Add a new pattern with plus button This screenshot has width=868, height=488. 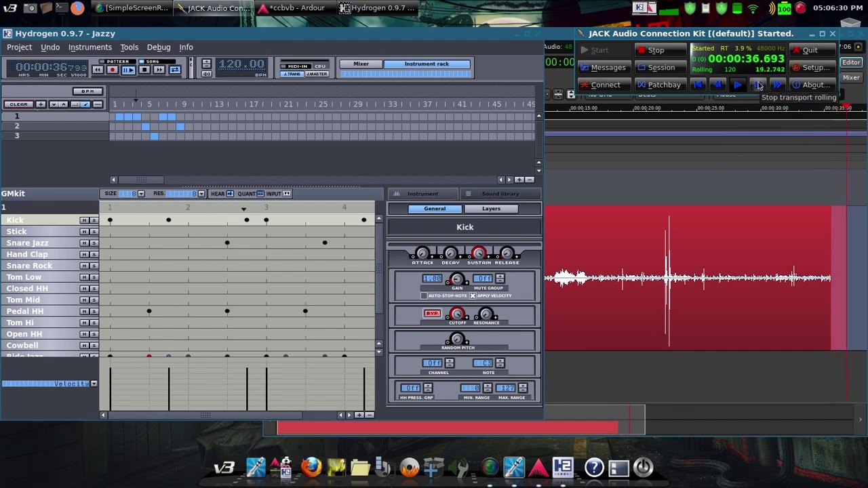[x=41, y=104]
